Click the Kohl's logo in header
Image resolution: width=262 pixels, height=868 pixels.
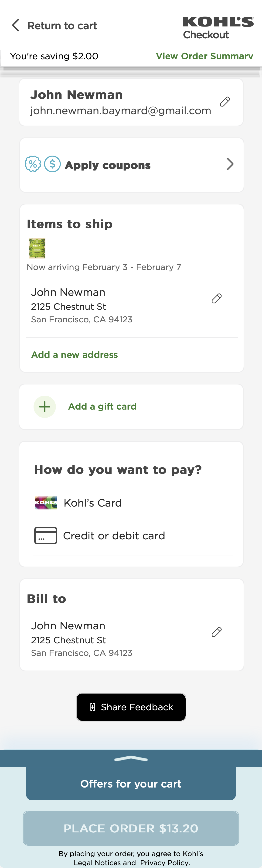(218, 22)
